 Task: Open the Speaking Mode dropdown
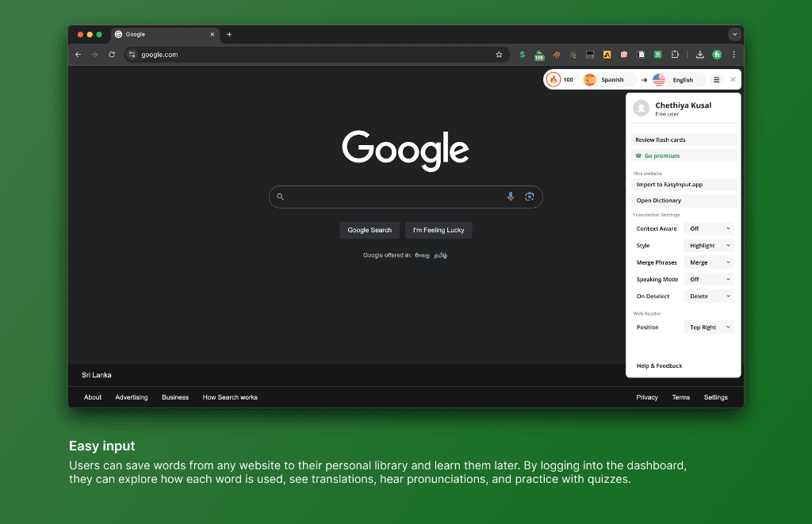tap(709, 279)
